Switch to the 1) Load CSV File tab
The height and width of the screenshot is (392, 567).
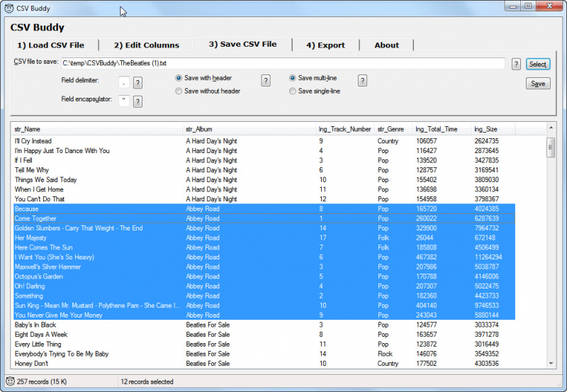coord(50,45)
